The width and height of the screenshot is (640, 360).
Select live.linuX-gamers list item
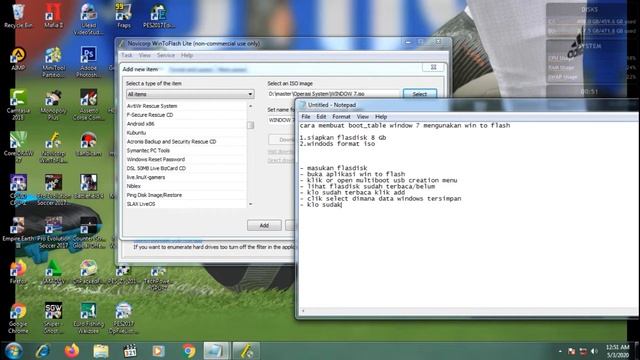tap(186, 177)
